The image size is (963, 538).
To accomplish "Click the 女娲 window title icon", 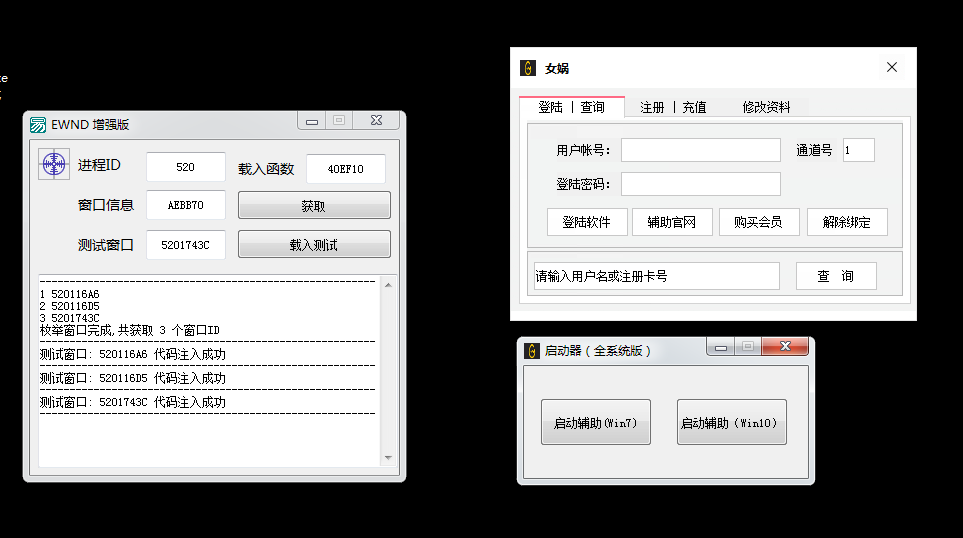I will [x=528, y=68].
